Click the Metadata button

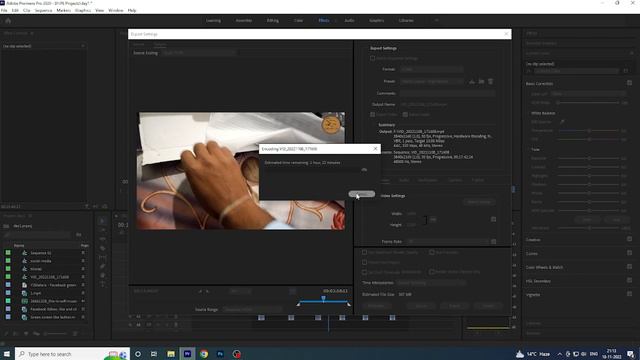(376, 306)
